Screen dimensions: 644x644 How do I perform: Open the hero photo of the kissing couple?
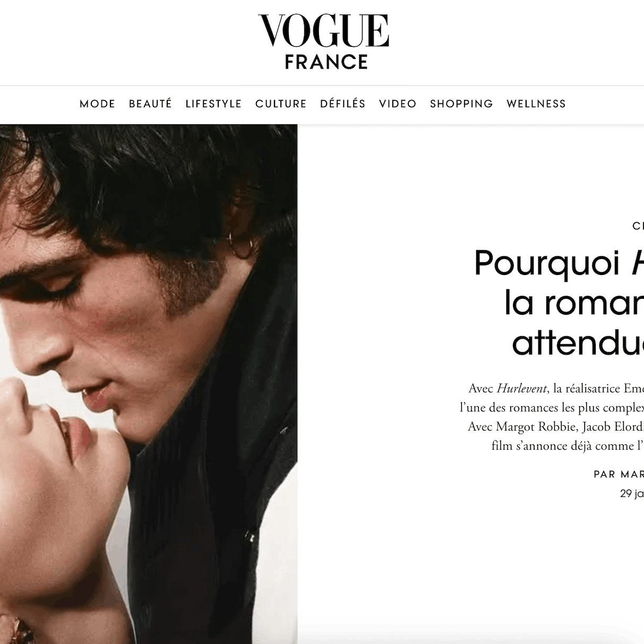pyautogui.click(x=149, y=384)
